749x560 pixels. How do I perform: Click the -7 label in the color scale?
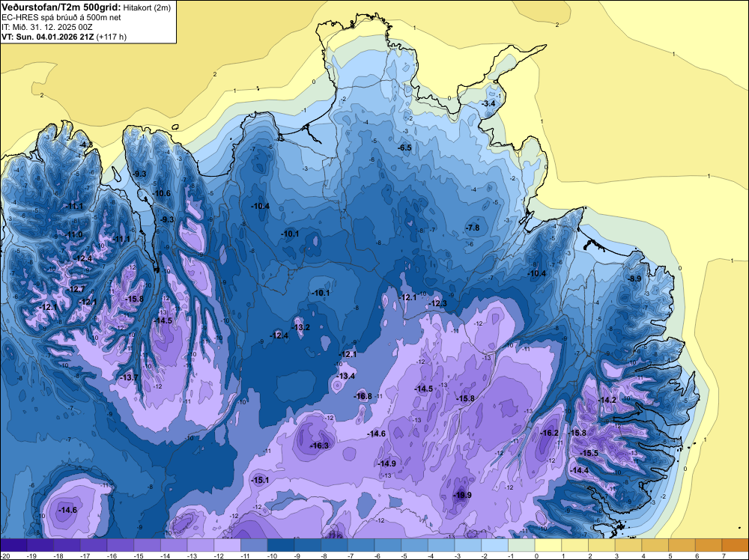click(x=349, y=556)
